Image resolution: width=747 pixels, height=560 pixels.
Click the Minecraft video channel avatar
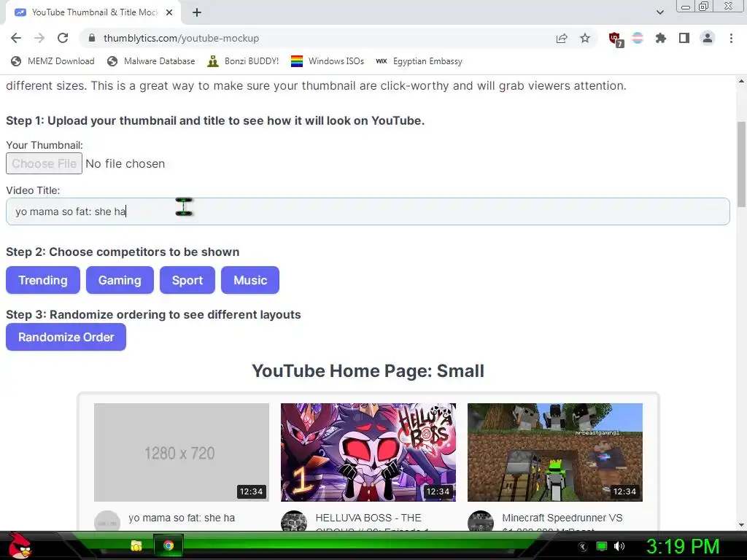[481, 521]
